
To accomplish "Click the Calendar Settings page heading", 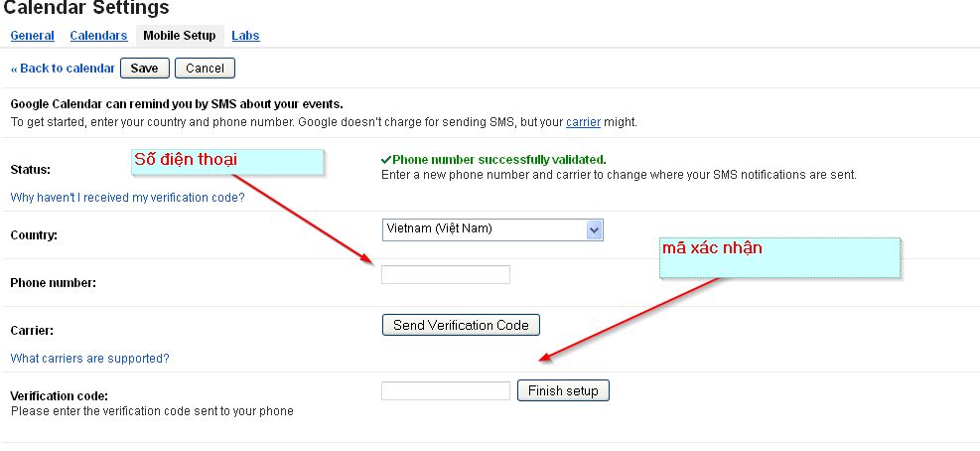I will (x=86, y=9).
